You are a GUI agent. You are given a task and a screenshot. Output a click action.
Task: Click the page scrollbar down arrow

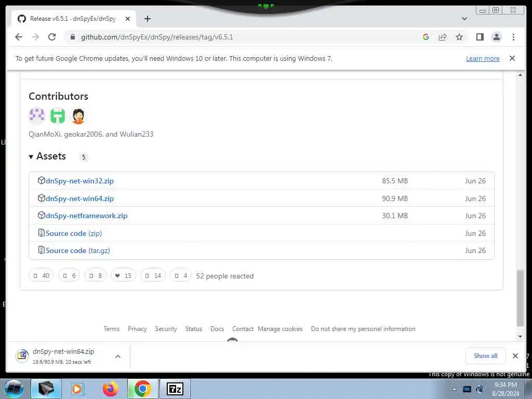click(x=520, y=336)
